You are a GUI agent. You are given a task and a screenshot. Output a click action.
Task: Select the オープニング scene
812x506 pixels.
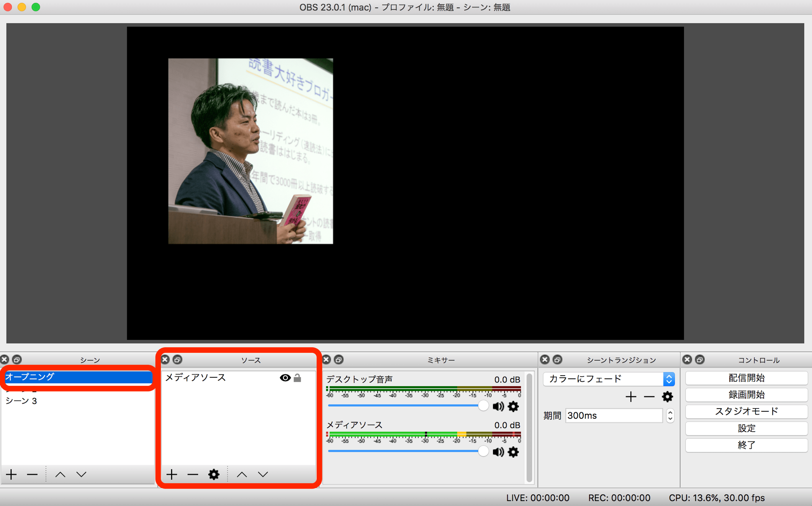coord(78,377)
